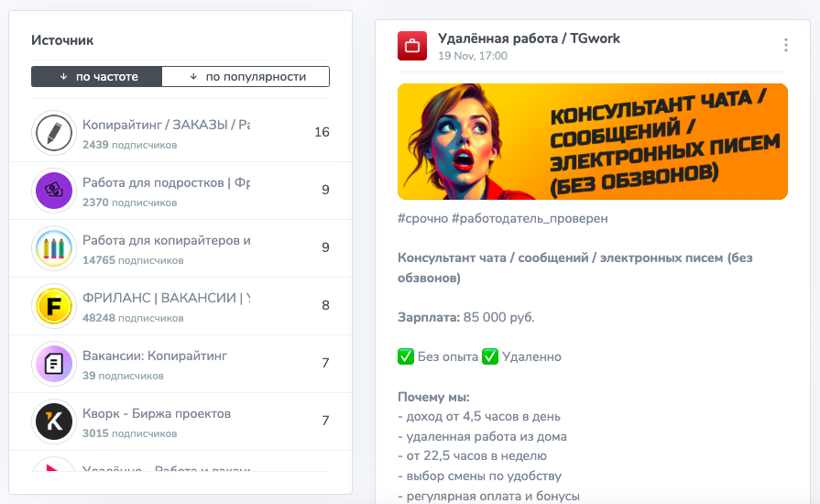Click the line от 22,5 часов в неделю
The image size is (820, 504).
472,456
